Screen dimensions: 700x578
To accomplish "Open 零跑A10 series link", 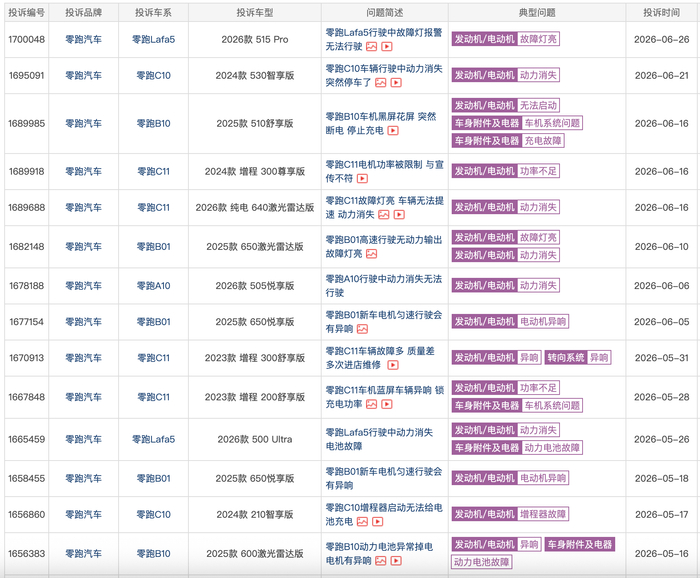I will point(153,286).
